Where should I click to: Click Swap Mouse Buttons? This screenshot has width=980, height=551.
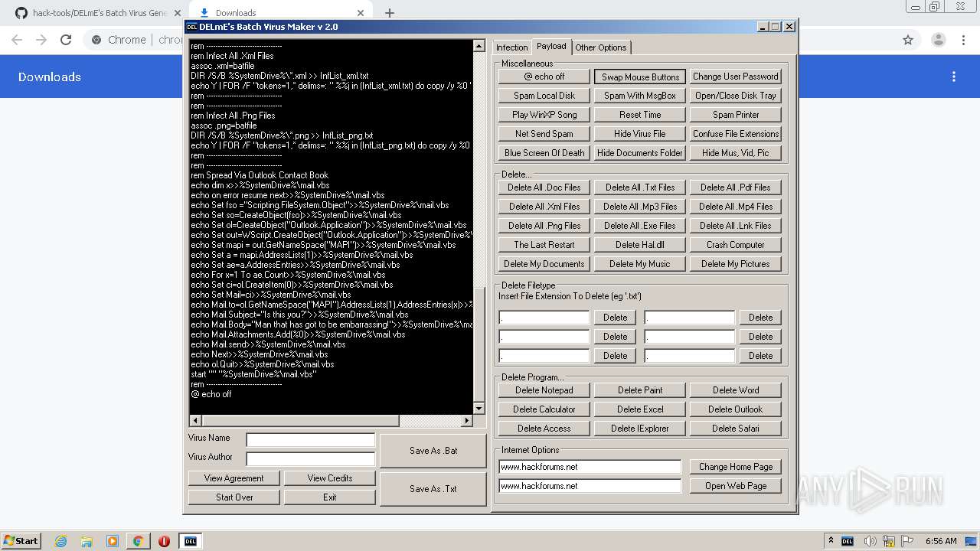click(640, 77)
